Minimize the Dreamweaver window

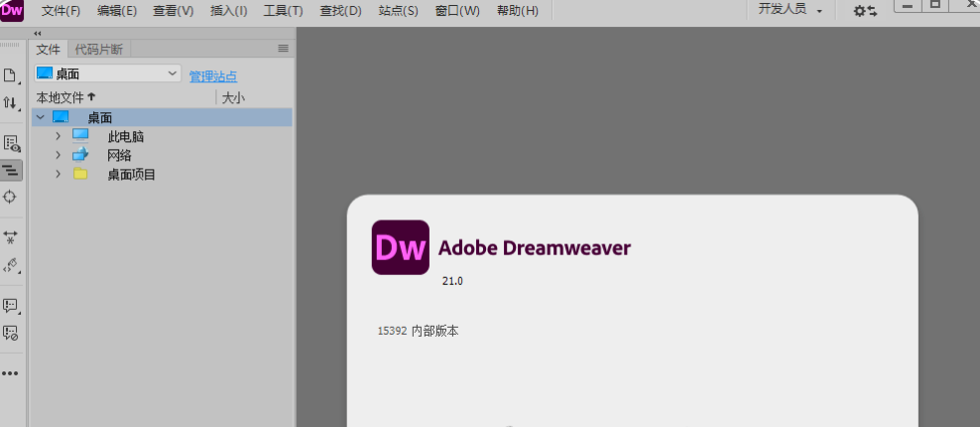pyautogui.click(x=908, y=6)
